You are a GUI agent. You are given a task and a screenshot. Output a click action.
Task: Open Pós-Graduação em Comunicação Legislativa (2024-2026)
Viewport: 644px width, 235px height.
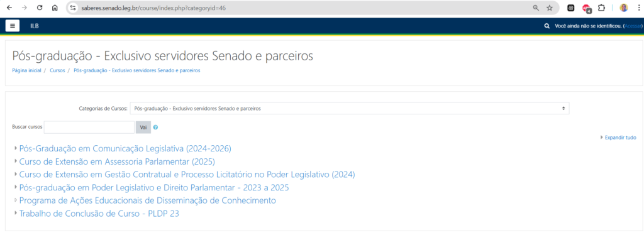point(125,148)
